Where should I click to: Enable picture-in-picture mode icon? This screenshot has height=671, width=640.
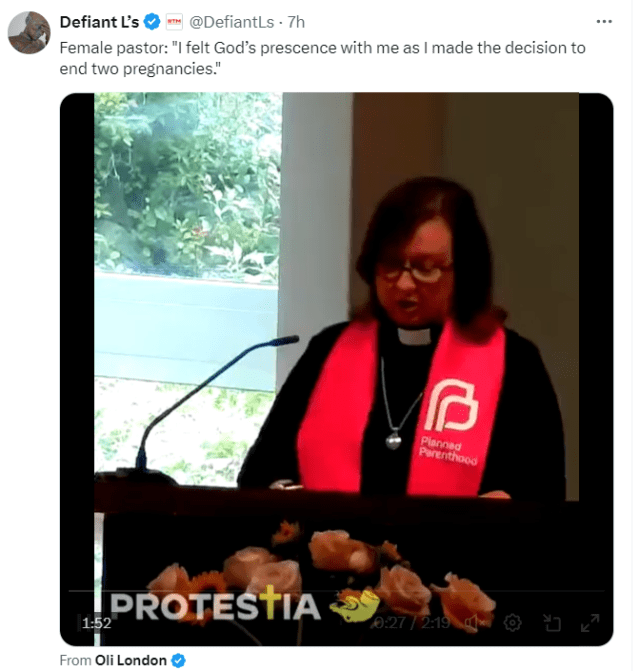point(551,623)
